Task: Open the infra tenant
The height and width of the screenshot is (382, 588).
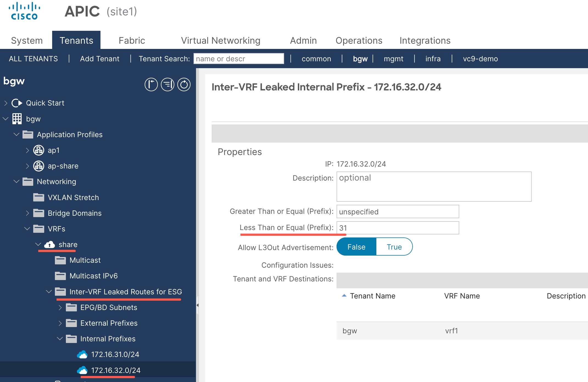Action: (x=433, y=59)
